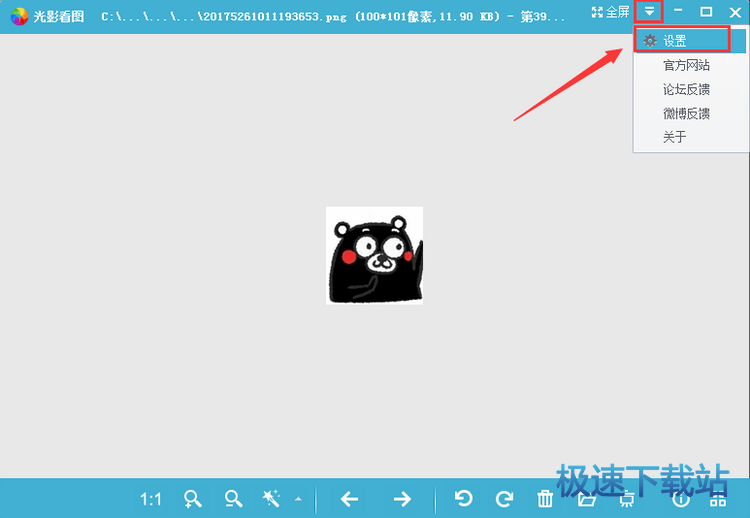The image size is (750, 518).
Task: Go to the previous image with the left arrow
Action: coord(350,499)
